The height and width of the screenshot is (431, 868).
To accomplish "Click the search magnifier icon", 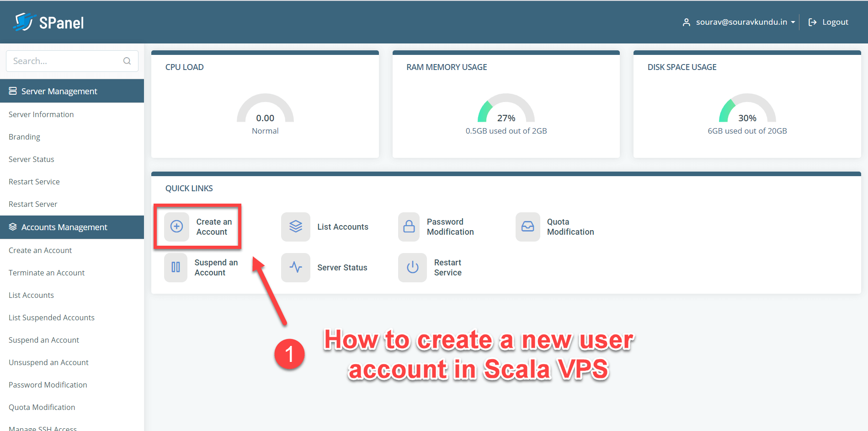I will [x=127, y=61].
